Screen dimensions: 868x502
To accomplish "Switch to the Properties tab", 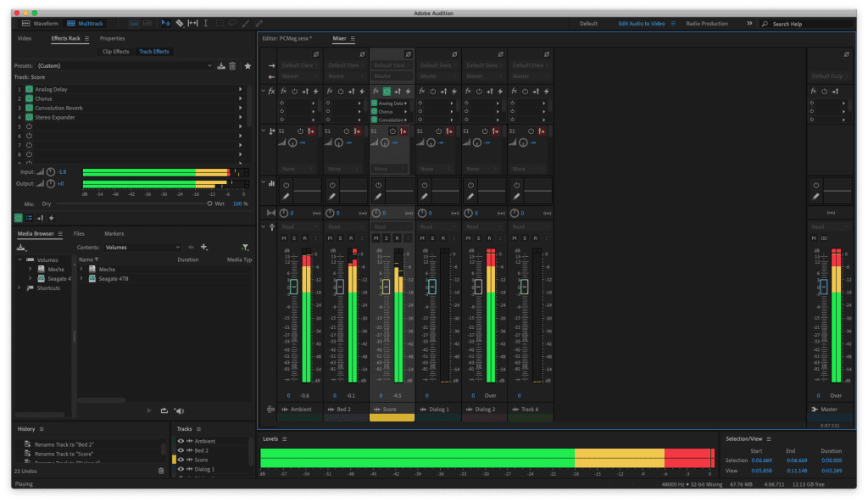I will [x=112, y=38].
